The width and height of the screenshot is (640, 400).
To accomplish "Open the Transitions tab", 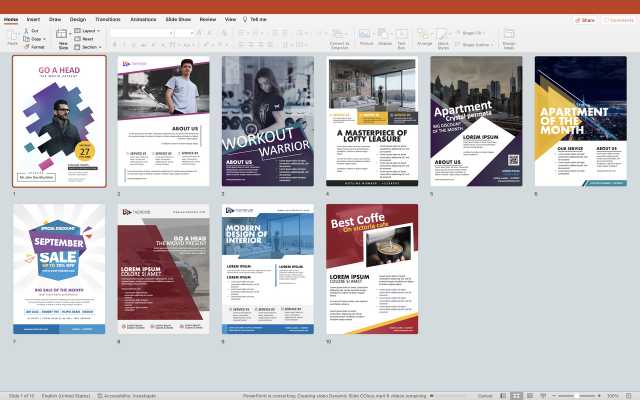I will pos(108,19).
